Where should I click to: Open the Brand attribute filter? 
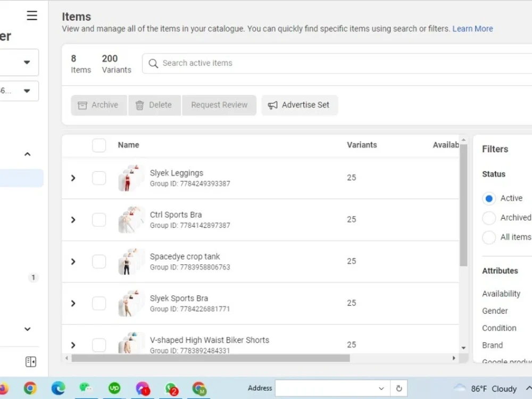[492, 345]
